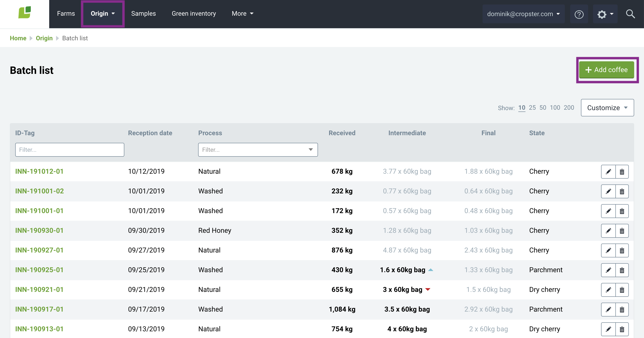Click the Add coffee button
Viewport: 644px width, 338px height.
(x=606, y=70)
